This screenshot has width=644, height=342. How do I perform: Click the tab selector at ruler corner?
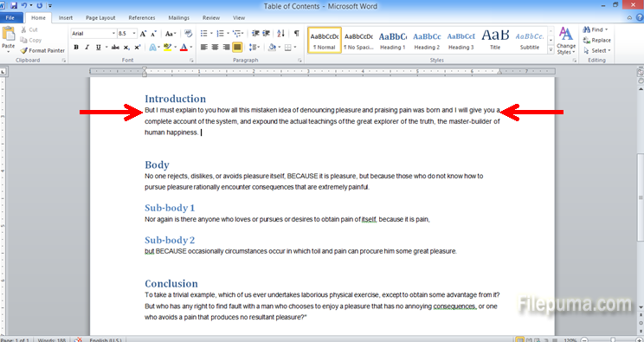click(3, 72)
